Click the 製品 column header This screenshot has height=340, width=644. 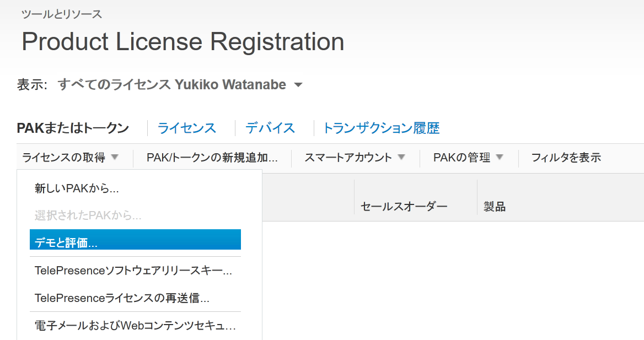tap(495, 207)
